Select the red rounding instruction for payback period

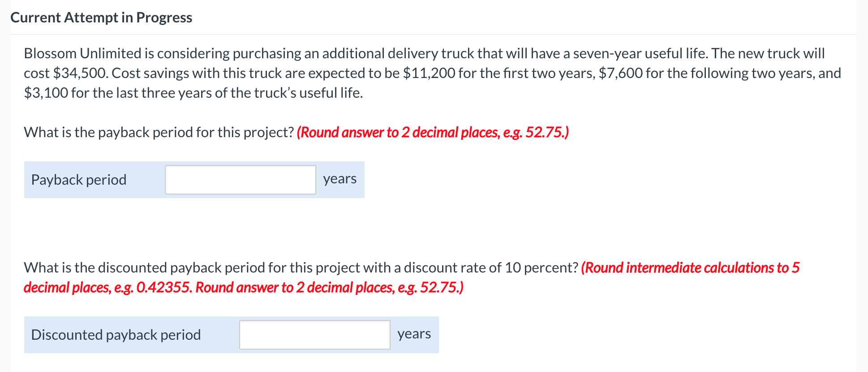433,132
